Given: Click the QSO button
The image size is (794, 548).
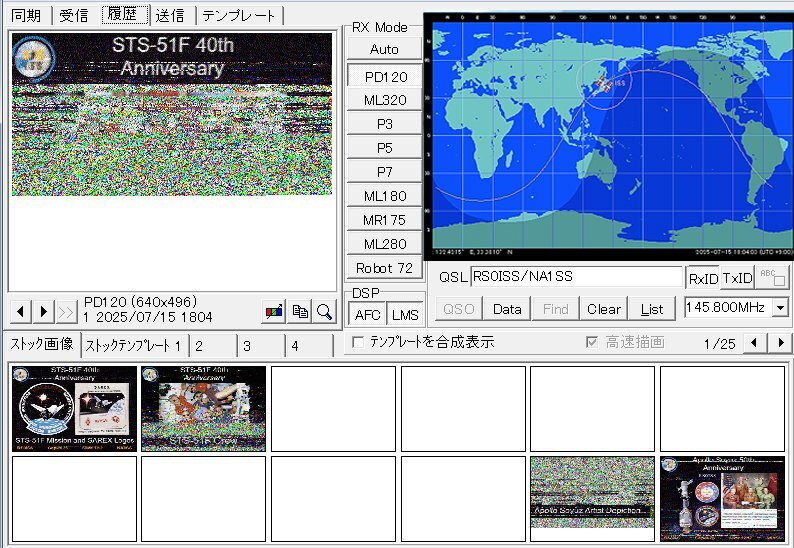Looking at the screenshot, I should [458, 308].
